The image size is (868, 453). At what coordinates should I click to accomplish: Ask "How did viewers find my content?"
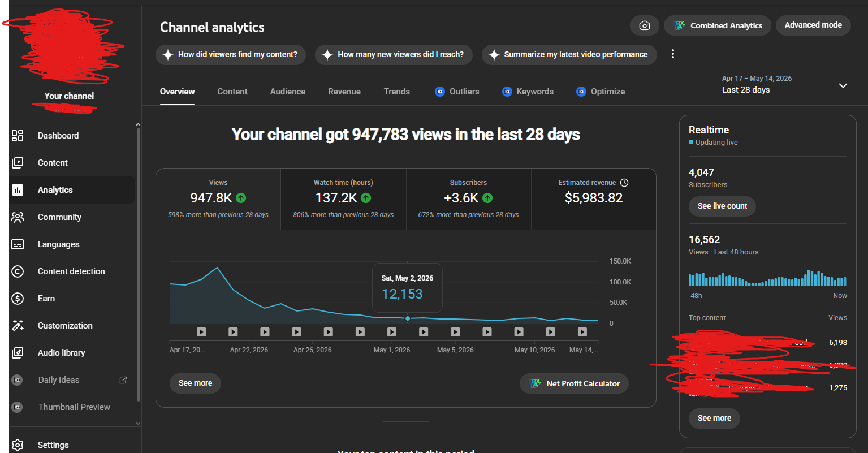pos(231,54)
